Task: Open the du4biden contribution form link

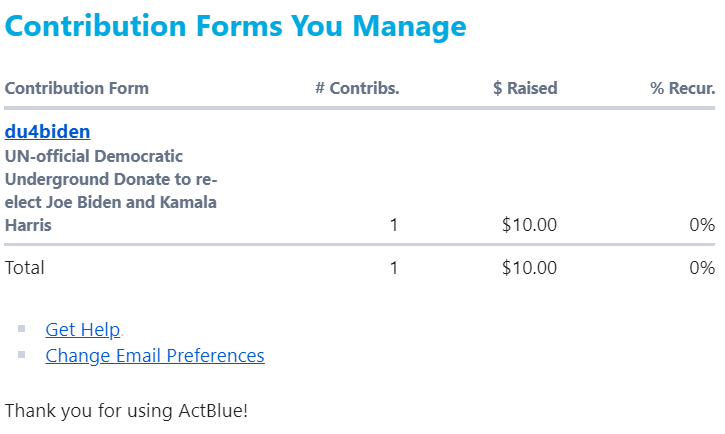Action: 47,131
